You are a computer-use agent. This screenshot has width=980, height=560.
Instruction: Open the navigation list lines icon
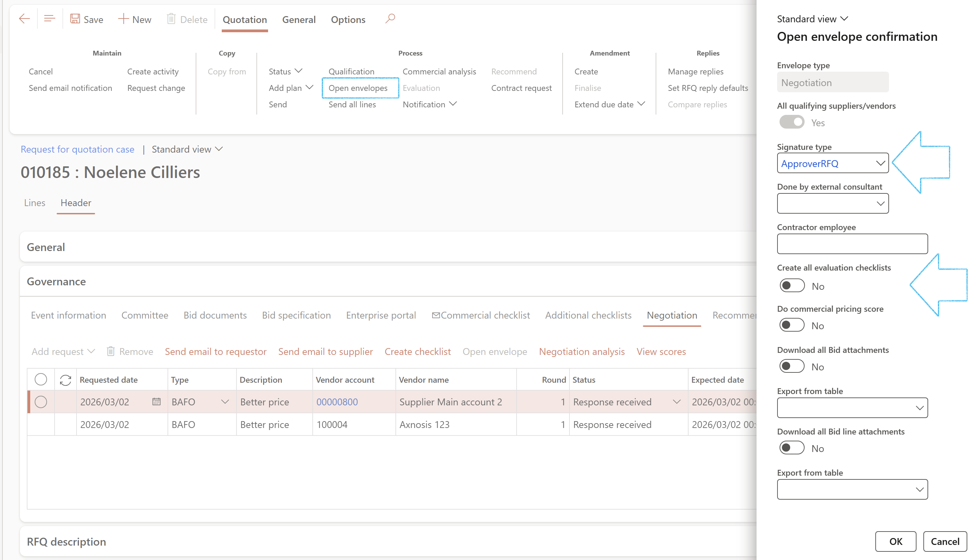pos(50,19)
